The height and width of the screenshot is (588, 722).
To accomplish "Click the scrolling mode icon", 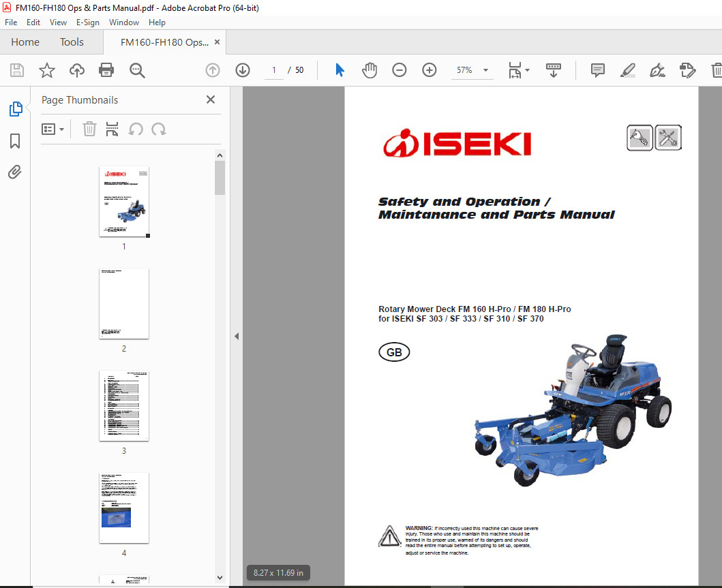I will click(x=553, y=70).
